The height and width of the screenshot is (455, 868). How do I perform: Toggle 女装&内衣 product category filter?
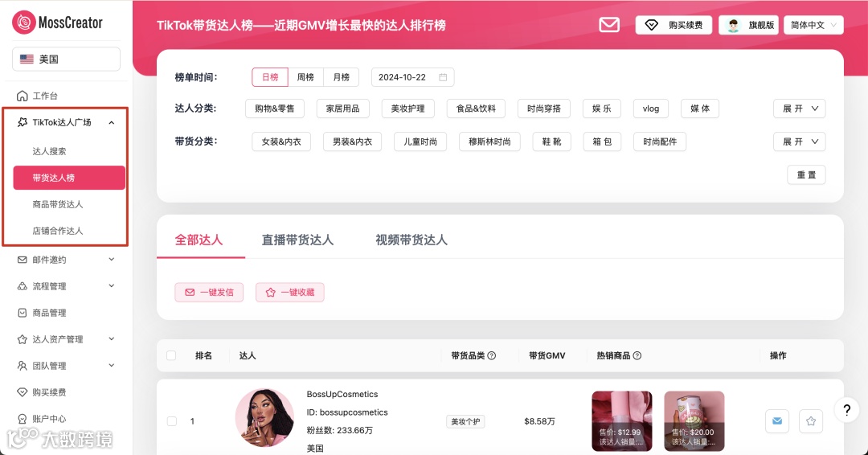(281, 141)
